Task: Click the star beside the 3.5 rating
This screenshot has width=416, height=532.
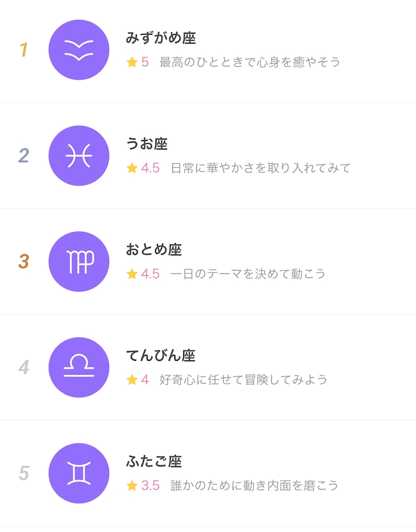Action: (132, 486)
